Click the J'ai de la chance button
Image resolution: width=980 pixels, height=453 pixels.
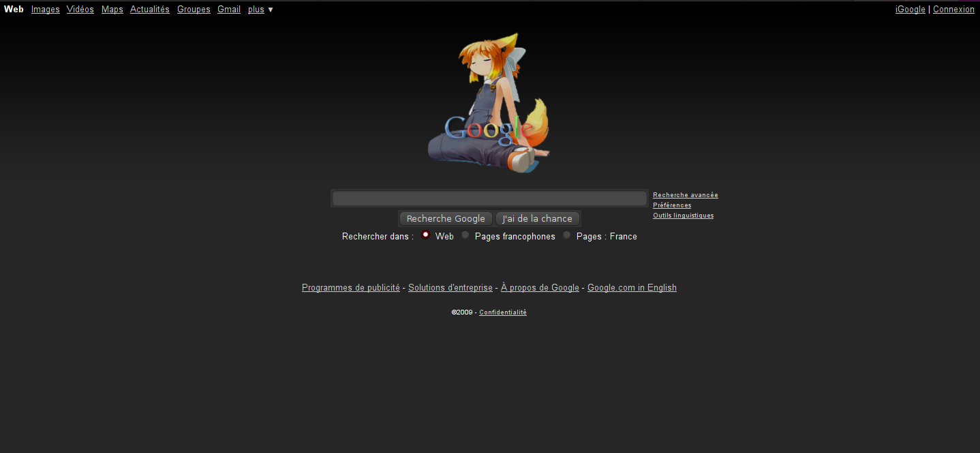pyautogui.click(x=538, y=219)
